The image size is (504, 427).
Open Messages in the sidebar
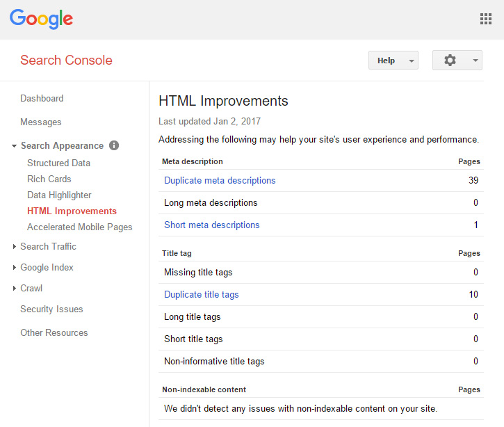pyautogui.click(x=41, y=122)
